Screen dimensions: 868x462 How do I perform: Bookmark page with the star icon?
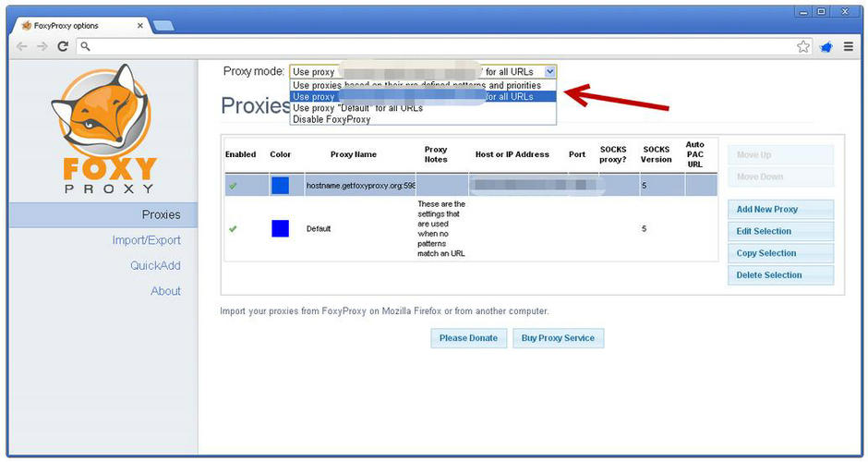[x=803, y=46]
